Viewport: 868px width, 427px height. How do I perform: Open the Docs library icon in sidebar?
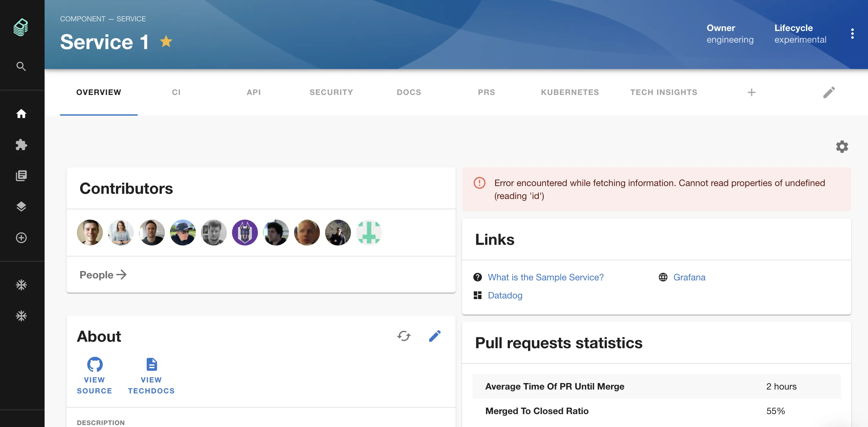[x=21, y=175]
